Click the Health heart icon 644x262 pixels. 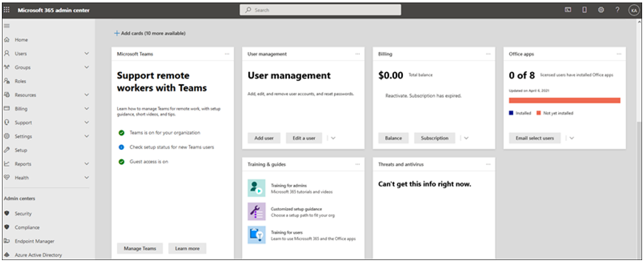[6, 178]
